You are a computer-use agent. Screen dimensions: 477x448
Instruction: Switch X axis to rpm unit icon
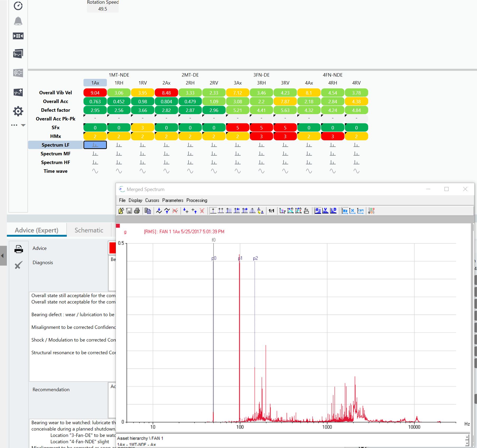click(x=360, y=211)
